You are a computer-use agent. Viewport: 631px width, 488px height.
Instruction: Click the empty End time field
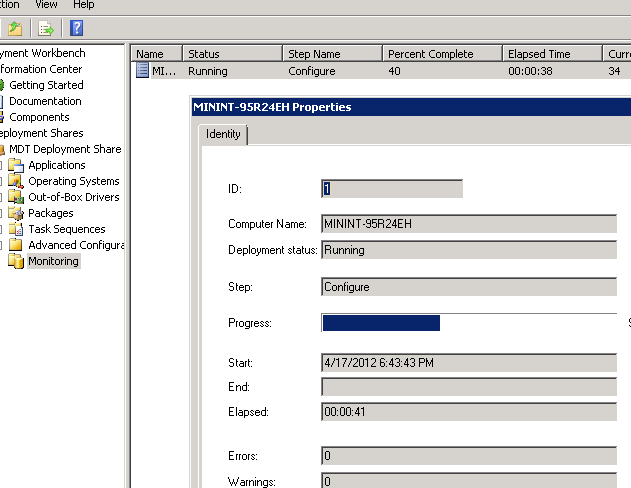(x=469, y=387)
